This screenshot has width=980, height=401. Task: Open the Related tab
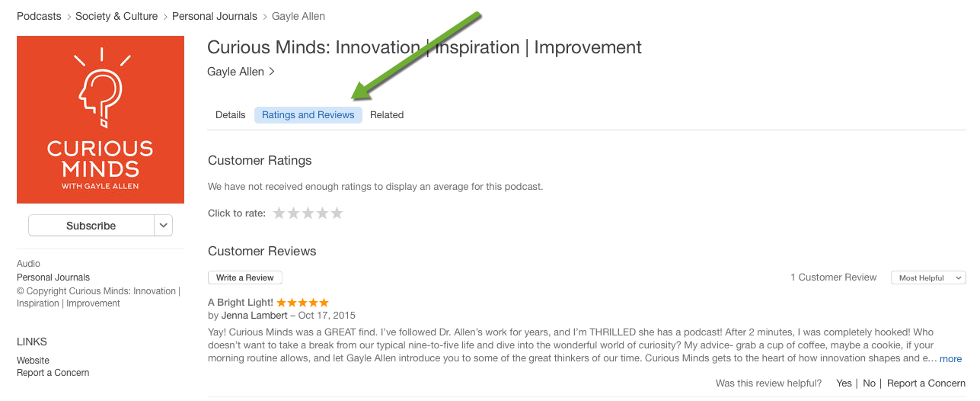coord(387,115)
